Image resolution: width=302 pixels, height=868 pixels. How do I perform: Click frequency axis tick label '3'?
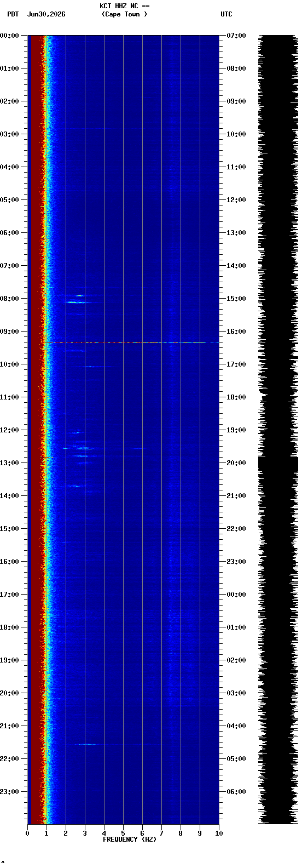pos(85,833)
